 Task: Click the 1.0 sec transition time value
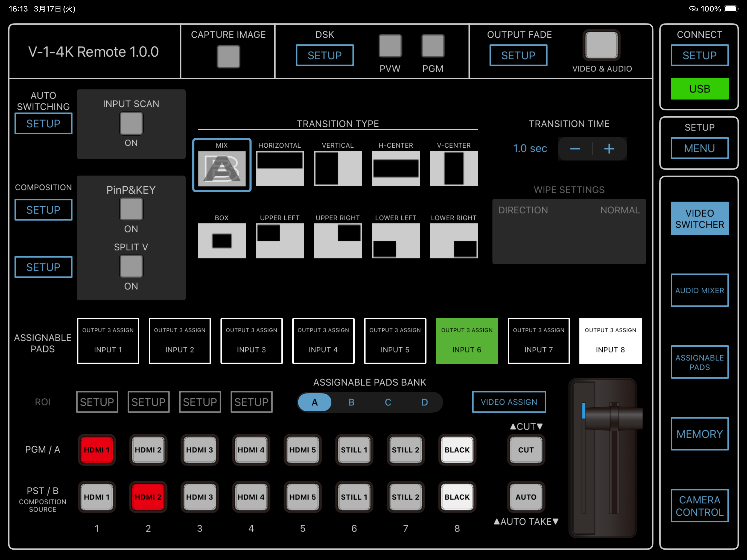click(x=530, y=148)
